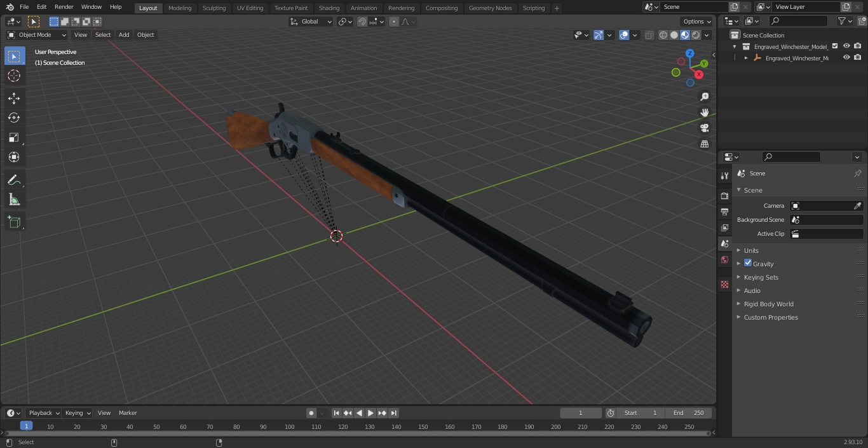The height and width of the screenshot is (448, 868).
Task: Expand the Engraved_Winchester_Mc object tree
Action: coord(746,58)
